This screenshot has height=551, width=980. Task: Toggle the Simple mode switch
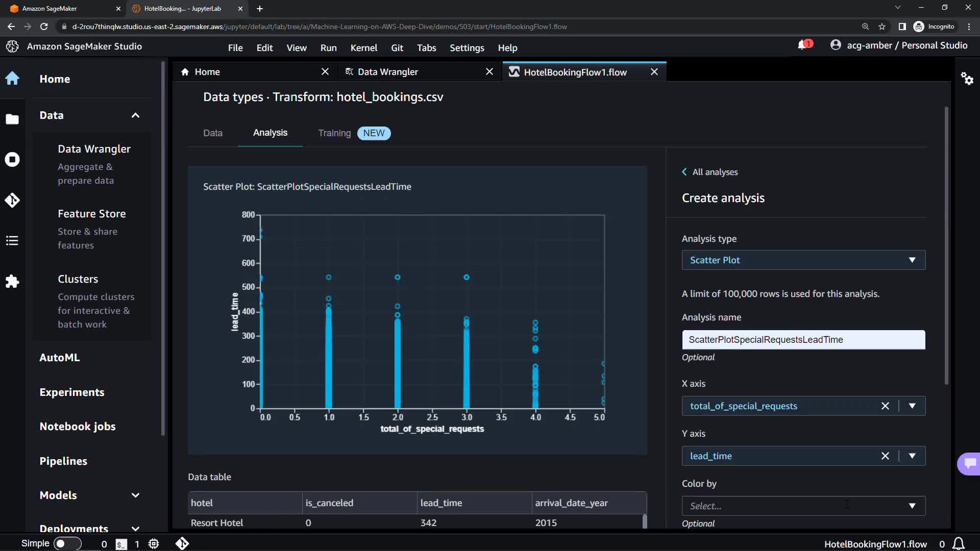pos(67,544)
